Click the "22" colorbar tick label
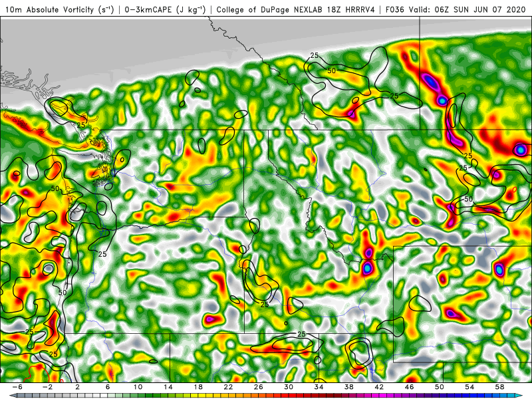The height and width of the screenshot is (399, 532). tap(228, 387)
